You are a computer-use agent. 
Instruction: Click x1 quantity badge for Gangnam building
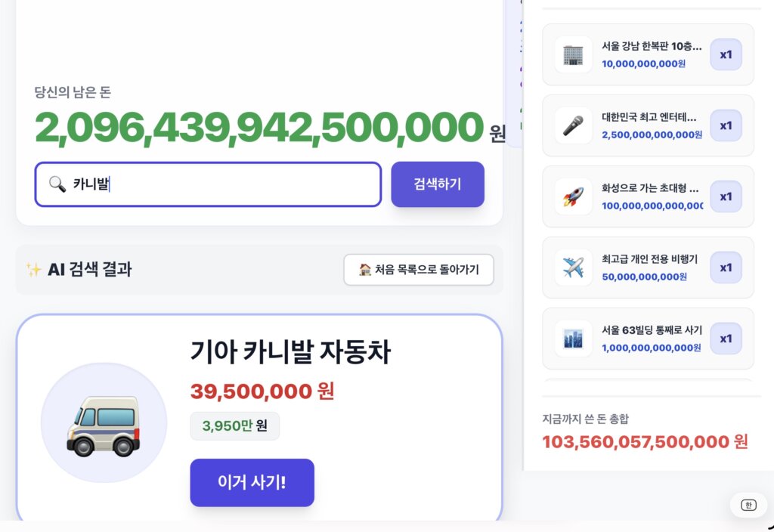tap(726, 54)
